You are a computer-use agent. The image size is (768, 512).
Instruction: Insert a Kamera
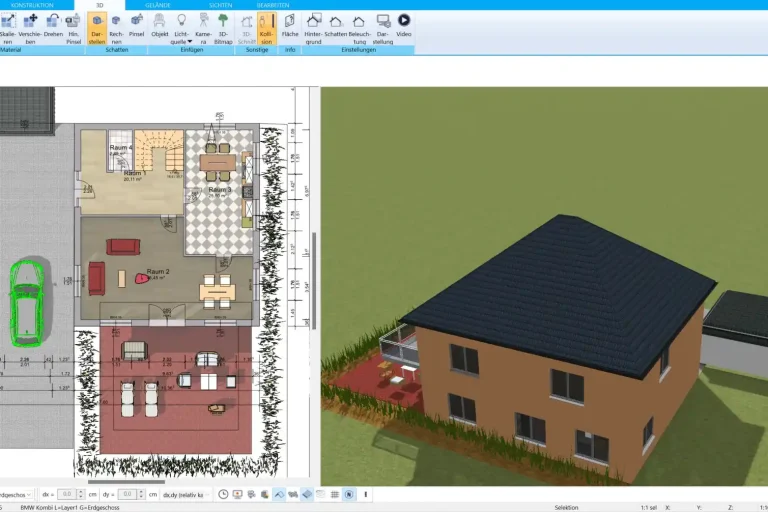pos(203,28)
